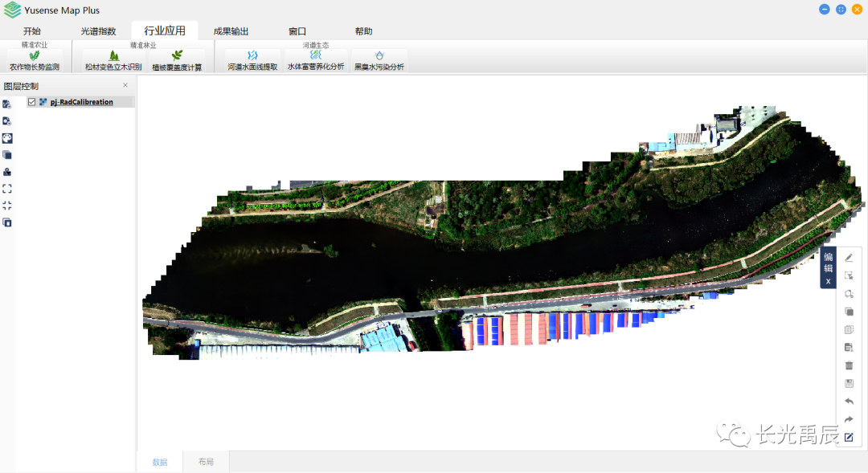Click the undo arrow in edit toolbar

[x=849, y=402]
